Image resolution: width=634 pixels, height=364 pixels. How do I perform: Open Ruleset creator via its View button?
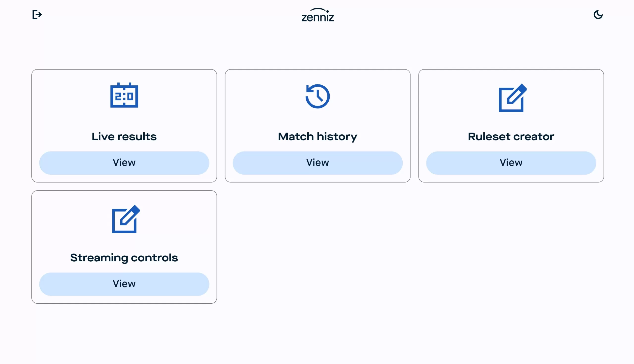(x=511, y=163)
